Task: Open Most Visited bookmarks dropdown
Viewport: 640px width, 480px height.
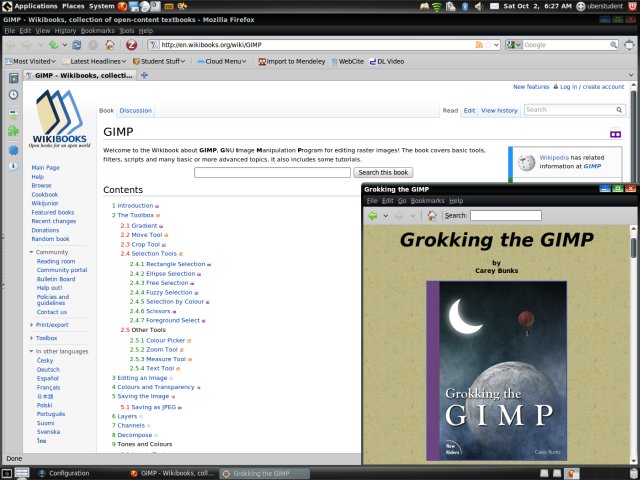Action: pos(31,61)
